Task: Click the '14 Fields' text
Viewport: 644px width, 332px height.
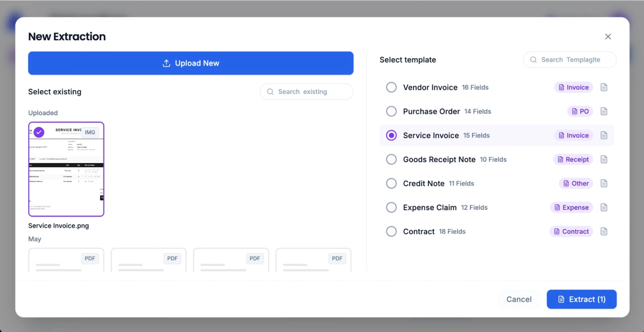Action: [x=477, y=111]
